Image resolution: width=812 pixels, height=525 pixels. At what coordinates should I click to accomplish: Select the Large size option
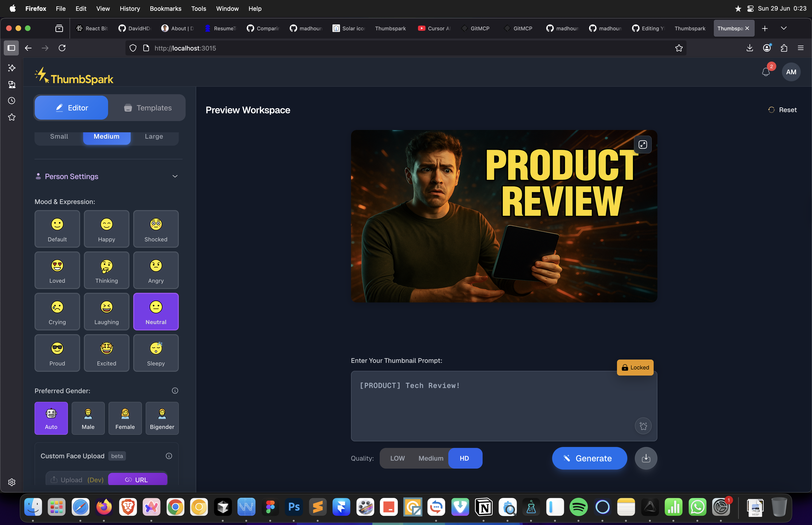154,136
